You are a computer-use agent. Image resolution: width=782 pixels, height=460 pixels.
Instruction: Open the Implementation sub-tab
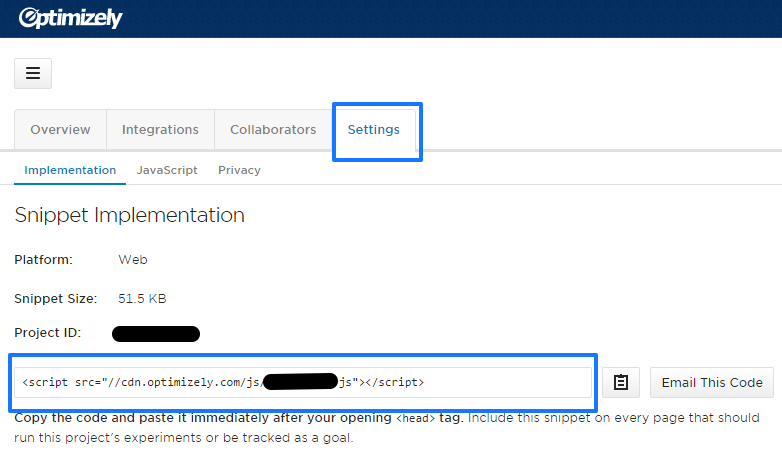(70, 170)
